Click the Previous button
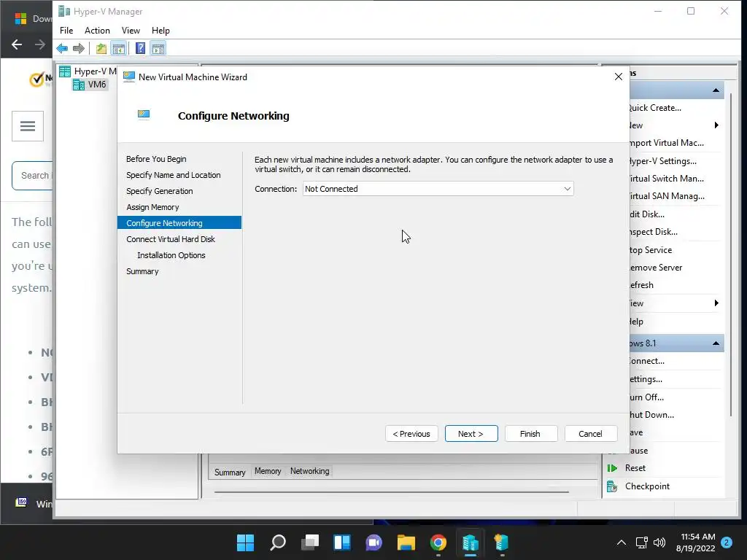Image resolution: width=747 pixels, height=560 pixels. click(x=411, y=433)
